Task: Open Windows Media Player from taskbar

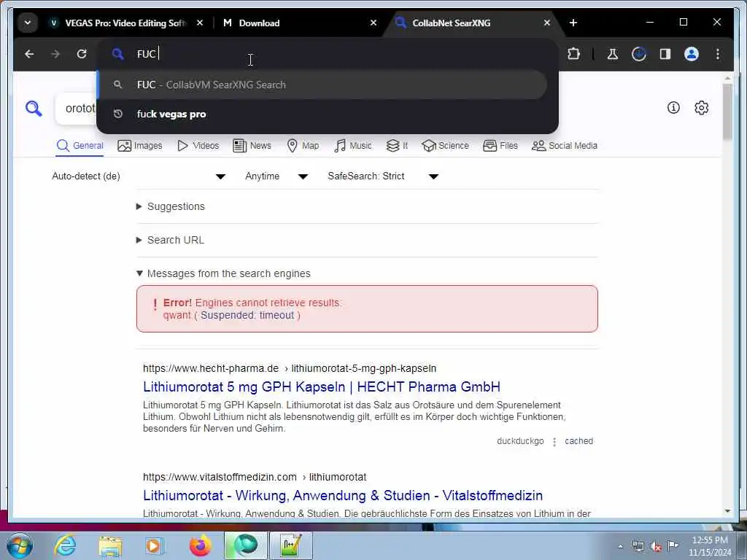Action: [x=155, y=545]
